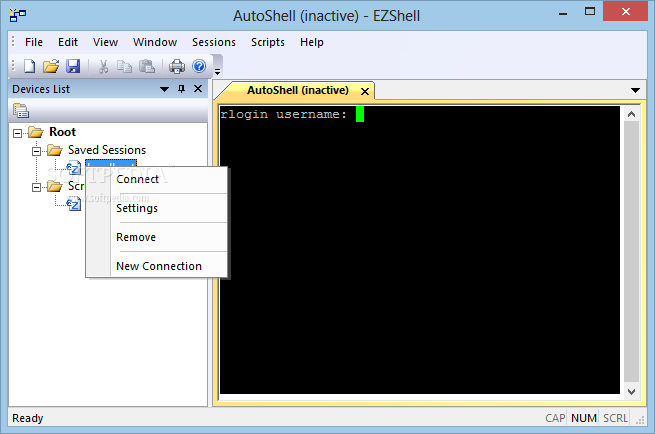Click the Cut scissors icon
The height and width of the screenshot is (434, 655).
104,66
